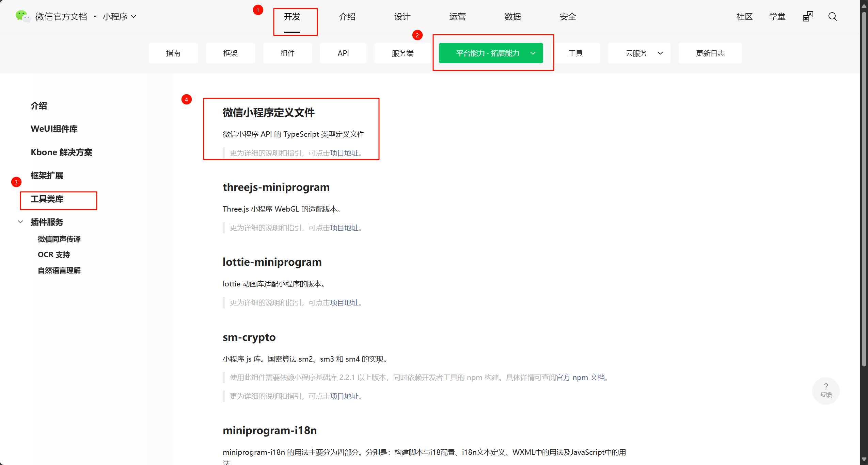Open the 更新日志 page
Viewport: 868px width, 465px height.
(x=710, y=53)
